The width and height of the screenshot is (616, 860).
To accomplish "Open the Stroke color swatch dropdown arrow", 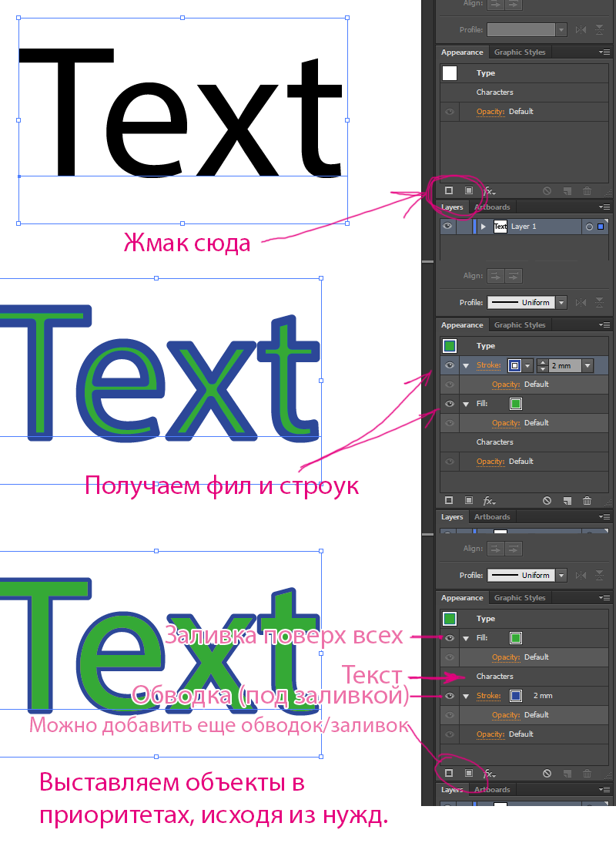I will point(527,365).
